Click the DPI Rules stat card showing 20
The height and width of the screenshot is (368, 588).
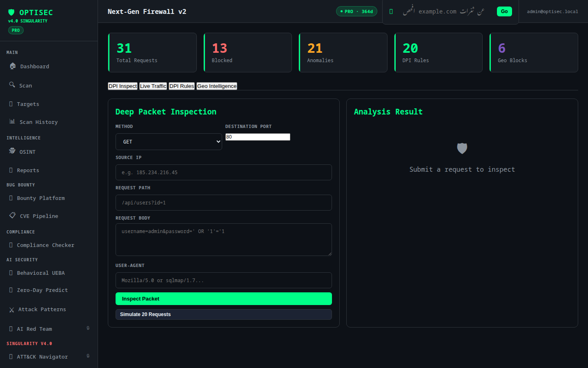pos(439,52)
